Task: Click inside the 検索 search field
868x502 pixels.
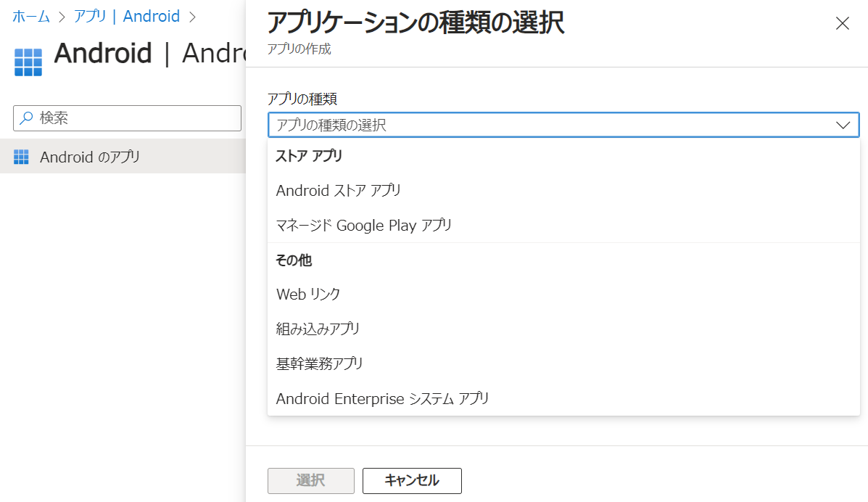Action: tap(127, 118)
